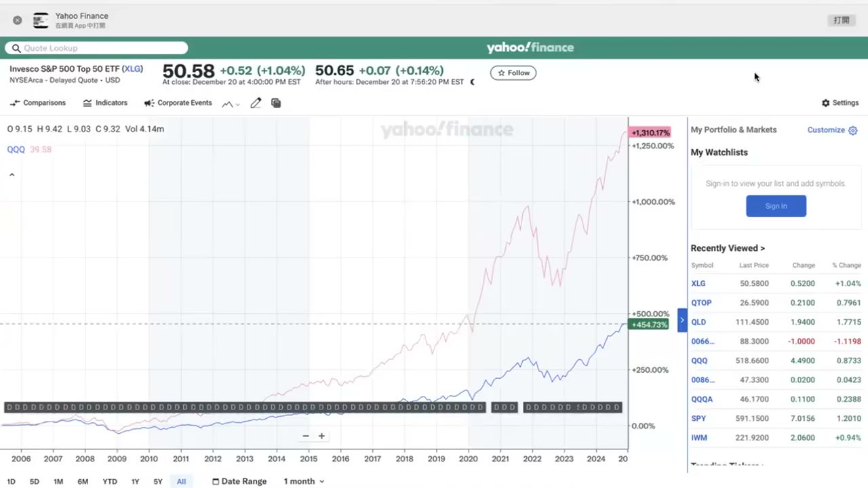The height and width of the screenshot is (488, 868).
Task: Open chart Settings with the gear
Action: [x=840, y=103]
